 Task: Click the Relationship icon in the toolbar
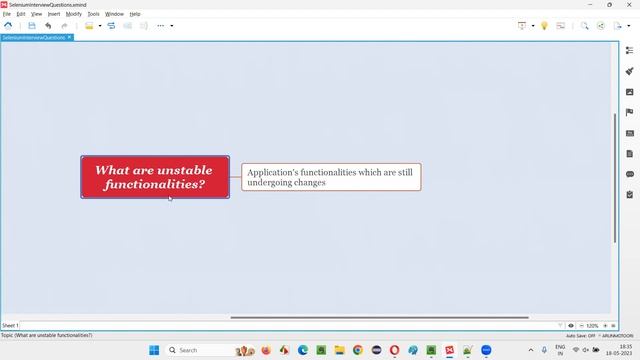[111, 26]
